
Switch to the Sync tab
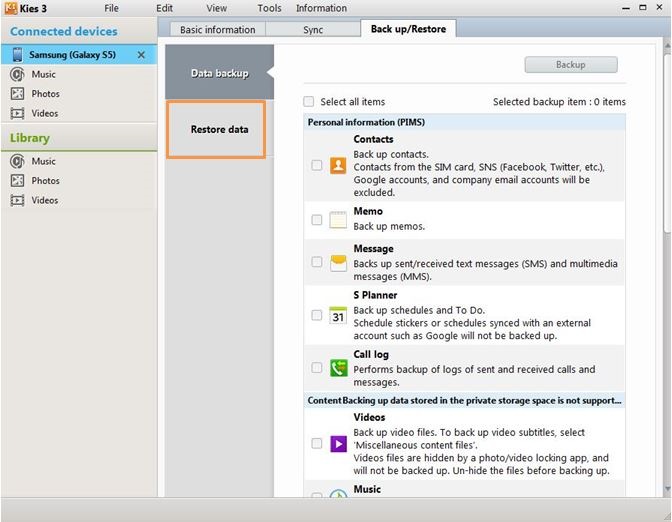pos(313,30)
